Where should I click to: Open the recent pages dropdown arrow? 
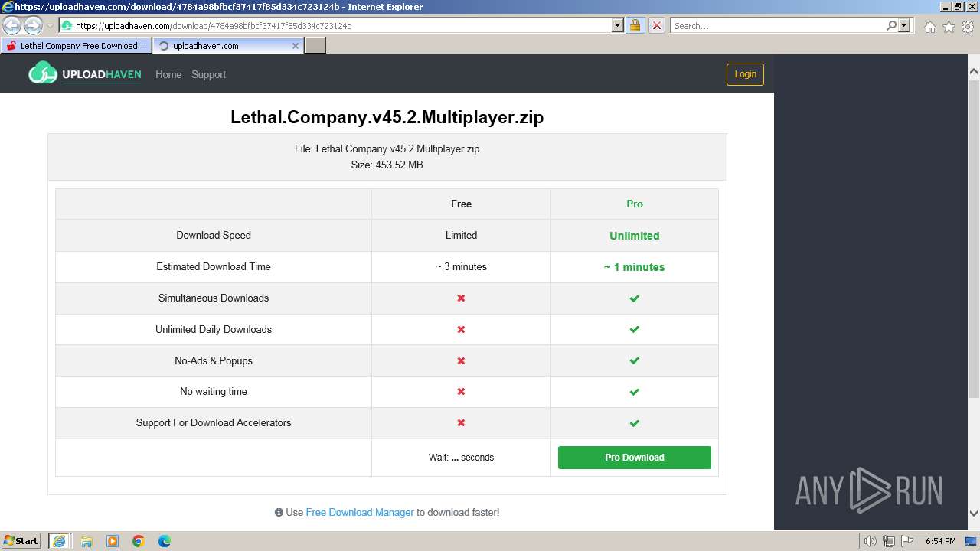(50, 26)
